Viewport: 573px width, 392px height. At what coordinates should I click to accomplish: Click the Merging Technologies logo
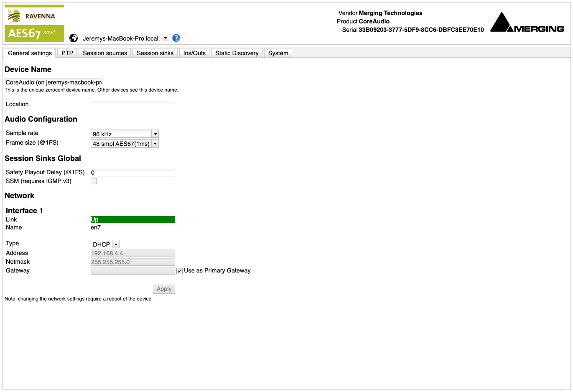tap(527, 23)
